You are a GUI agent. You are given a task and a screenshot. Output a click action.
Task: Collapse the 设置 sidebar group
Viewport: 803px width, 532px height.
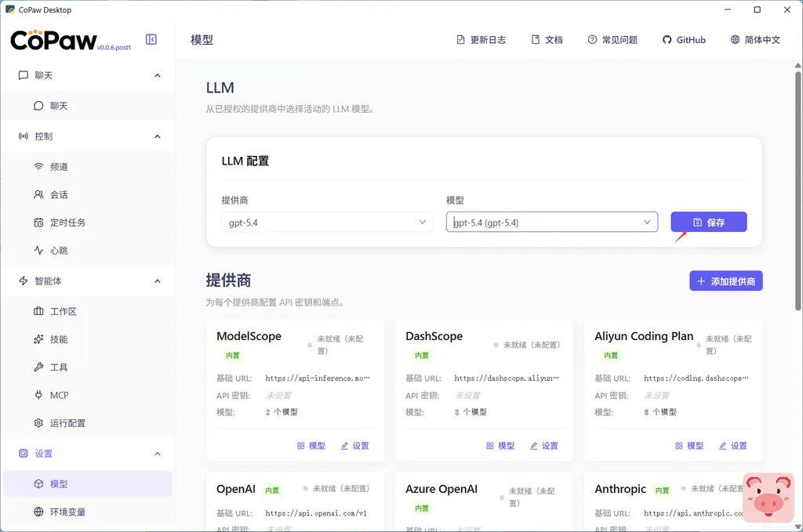click(157, 454)
